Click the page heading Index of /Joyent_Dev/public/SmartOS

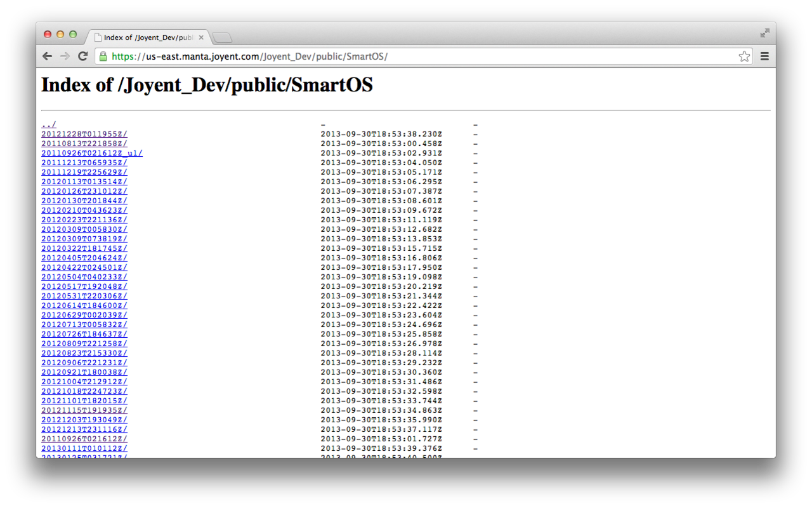[x=207, y=85]
